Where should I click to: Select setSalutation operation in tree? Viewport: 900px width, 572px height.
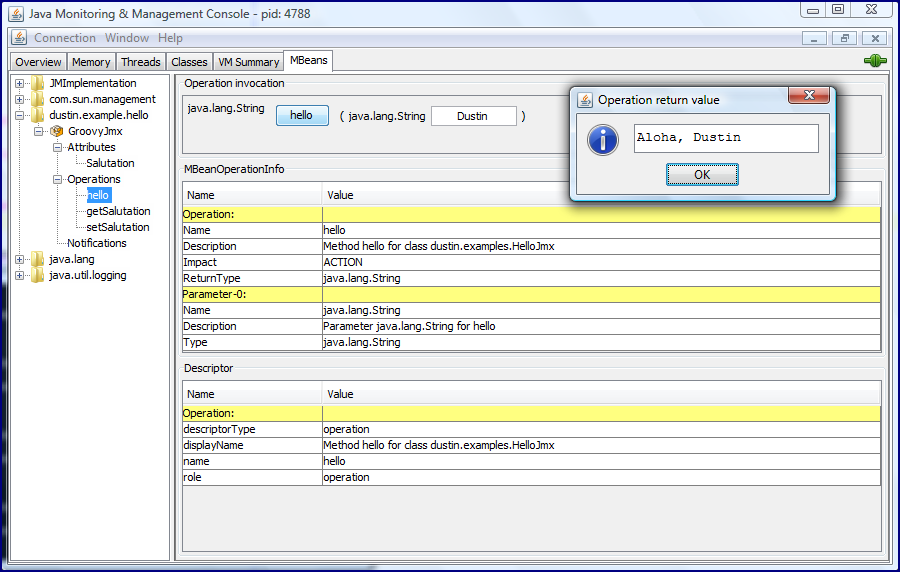point(118,228)
